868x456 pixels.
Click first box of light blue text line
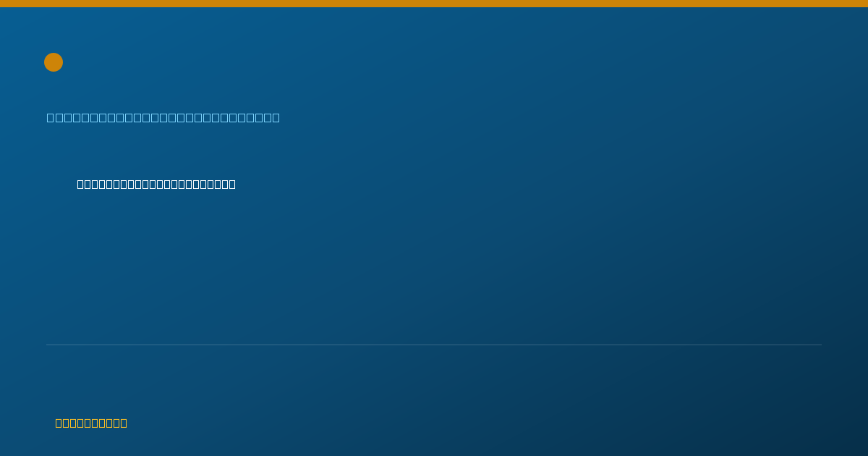coord(51,117)
